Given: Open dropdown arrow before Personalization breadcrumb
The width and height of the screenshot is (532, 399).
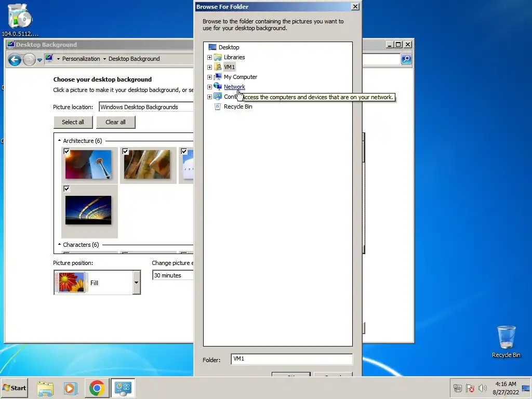Looking at the screenshot, I should (x=58, y=59).
